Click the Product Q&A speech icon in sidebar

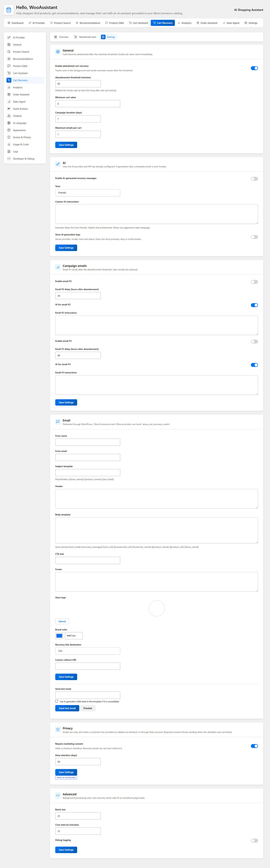pyautogui.click(x=9, y=66)
